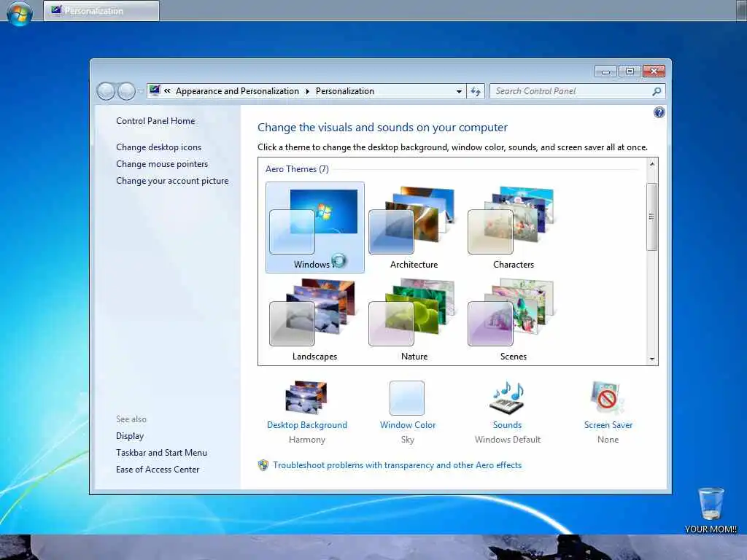
Task: Click the Personalization icon in address bar
Action: [155, 90]
